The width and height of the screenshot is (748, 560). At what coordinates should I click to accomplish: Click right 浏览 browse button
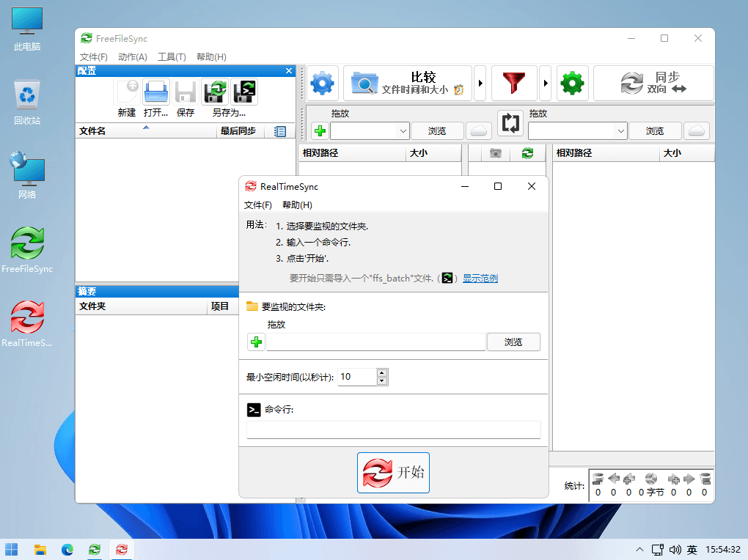(x=655, y=130)
